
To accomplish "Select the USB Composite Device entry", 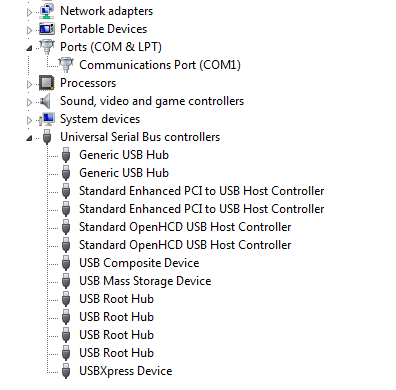I will (139, 263).
